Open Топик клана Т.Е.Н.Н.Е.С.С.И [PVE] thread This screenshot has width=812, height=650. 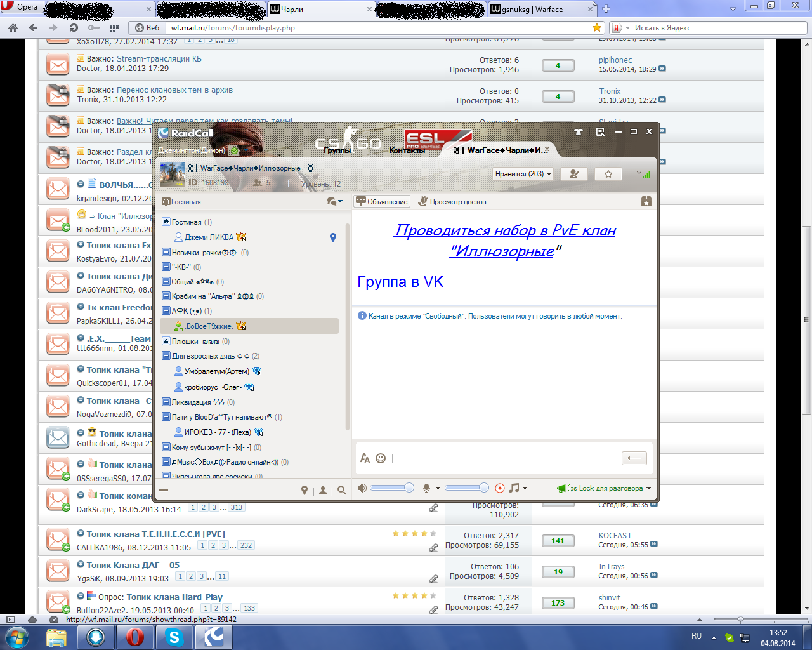coord(156,534)
